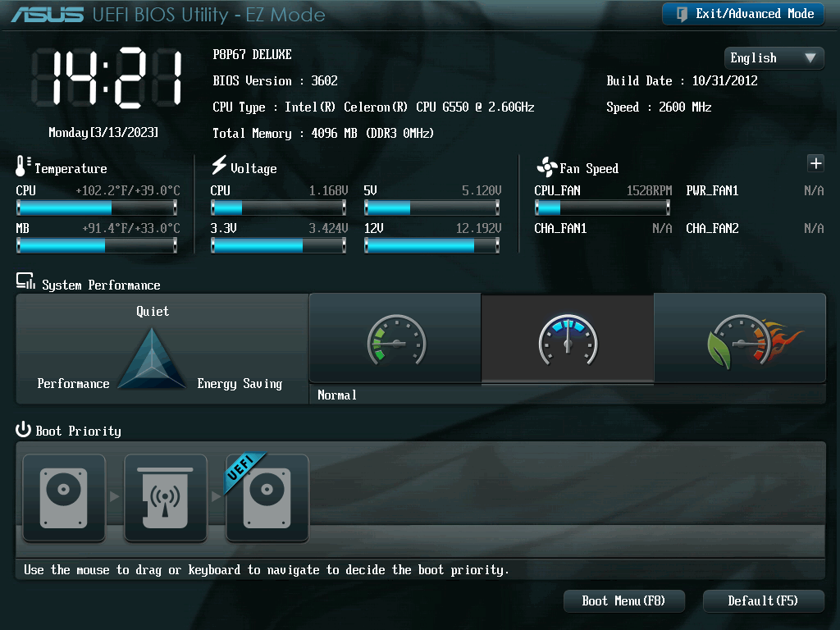Image resolution: width=840 pixels, height=630 pixels.
Task: Click the CPU Type Celeron G550 line
Action: pos(373,107)
